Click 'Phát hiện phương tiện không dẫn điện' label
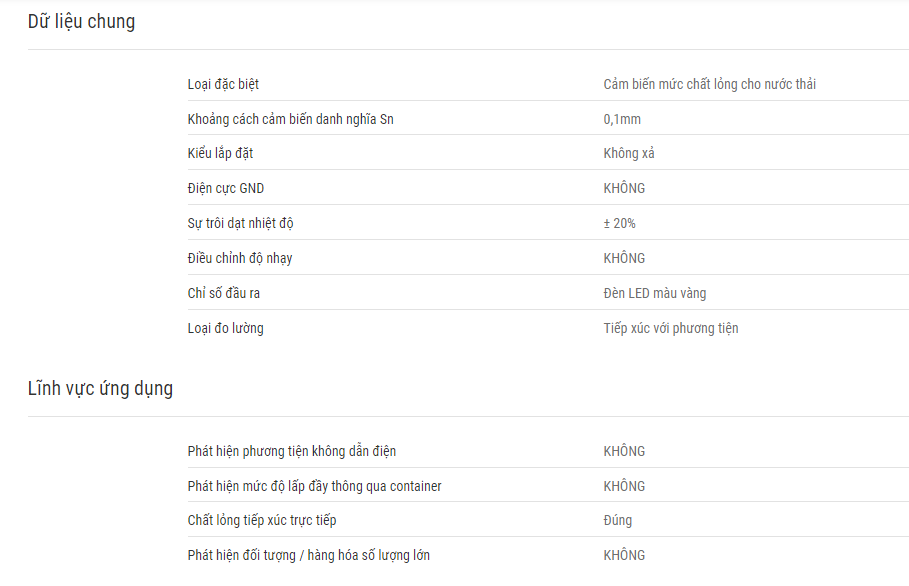 pos(292,452)
